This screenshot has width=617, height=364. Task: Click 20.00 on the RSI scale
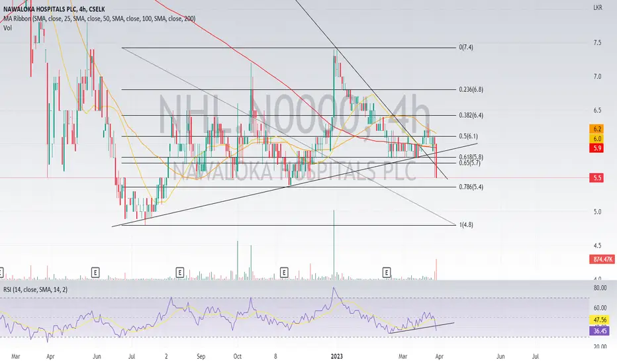coord(600,347)
